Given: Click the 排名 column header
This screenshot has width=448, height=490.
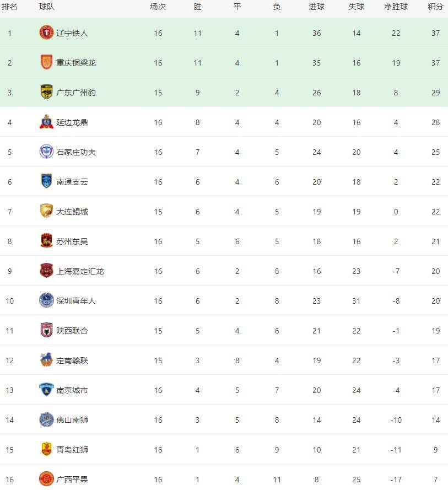Looking at the screenshot, I should (9, 7).
